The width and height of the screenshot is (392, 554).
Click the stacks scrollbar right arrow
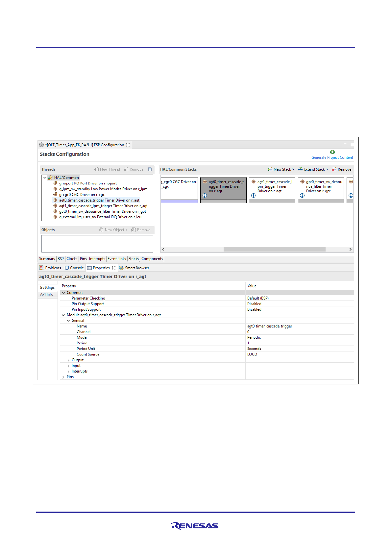tap(351, 250)
